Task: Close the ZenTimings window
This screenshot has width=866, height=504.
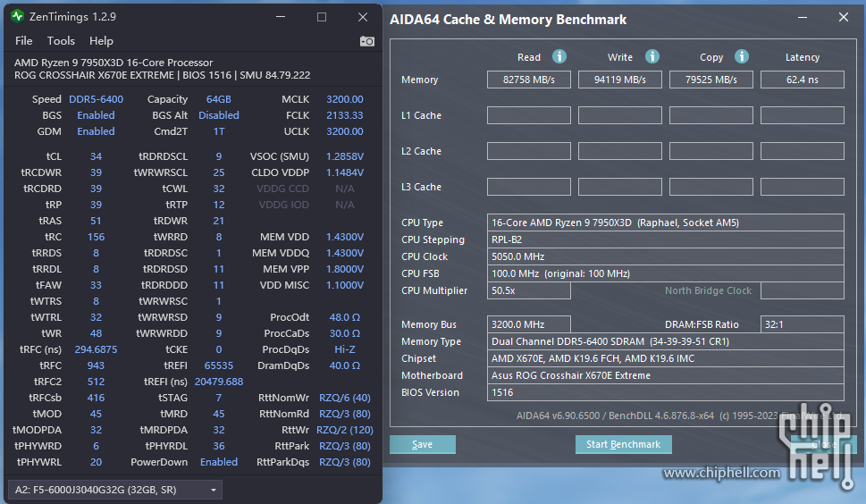Action: click(x=363, y=17)
